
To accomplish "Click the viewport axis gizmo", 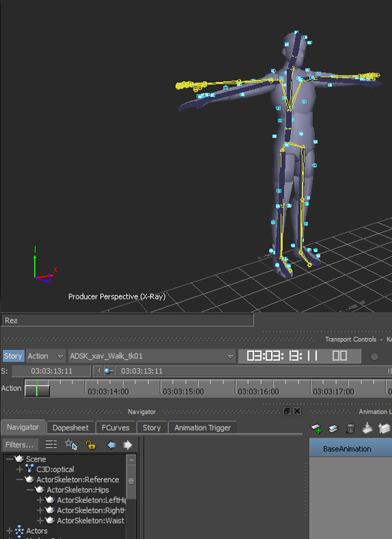I will point(44,265).
